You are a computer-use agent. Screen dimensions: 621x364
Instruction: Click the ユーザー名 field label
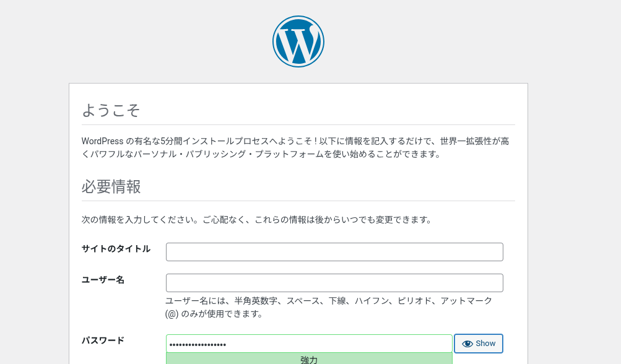click(103, 280)
